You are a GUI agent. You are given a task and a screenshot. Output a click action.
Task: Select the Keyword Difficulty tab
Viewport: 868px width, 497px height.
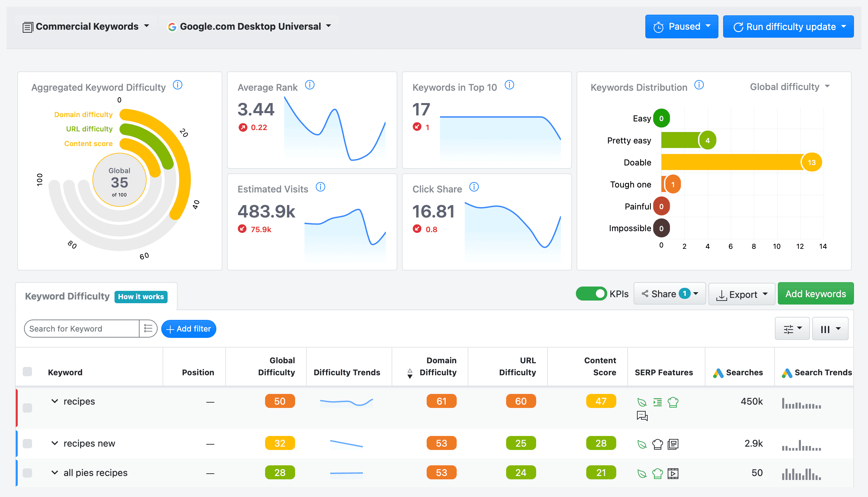point(67,296)
